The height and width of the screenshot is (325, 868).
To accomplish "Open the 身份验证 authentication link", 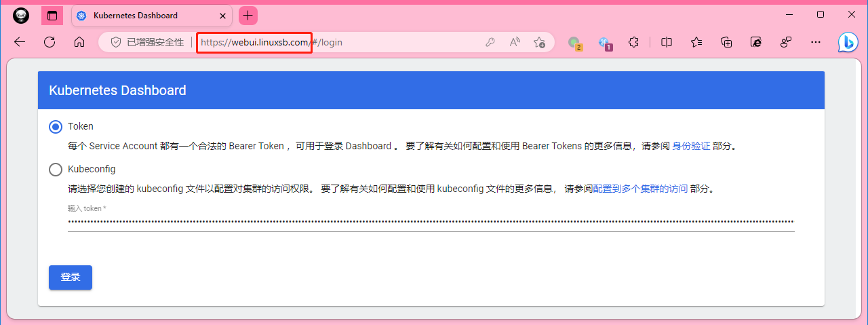I will tap(691, 146).
